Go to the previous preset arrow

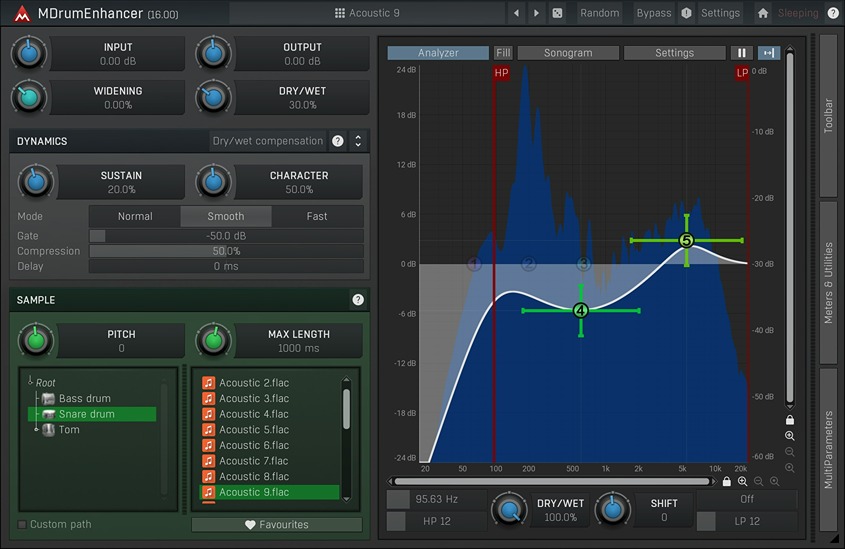(516, 13)
